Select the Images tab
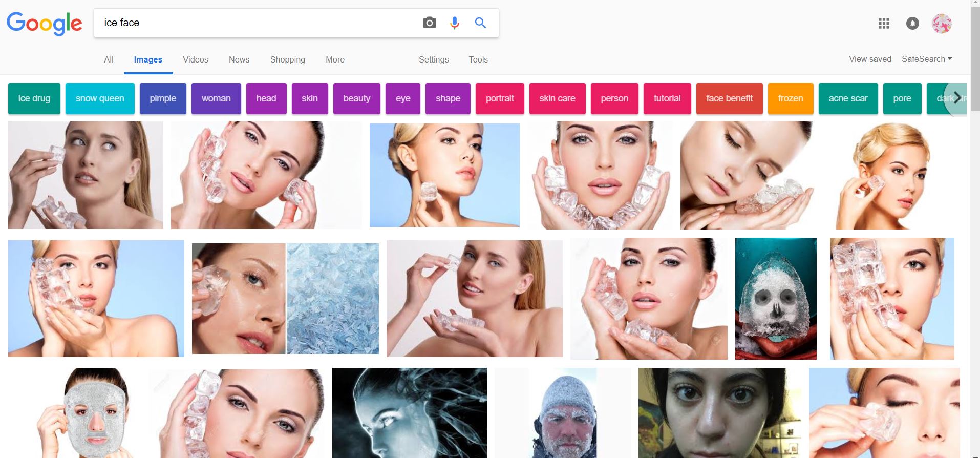This screenshot has width=980, height=458. pos(148,59)
